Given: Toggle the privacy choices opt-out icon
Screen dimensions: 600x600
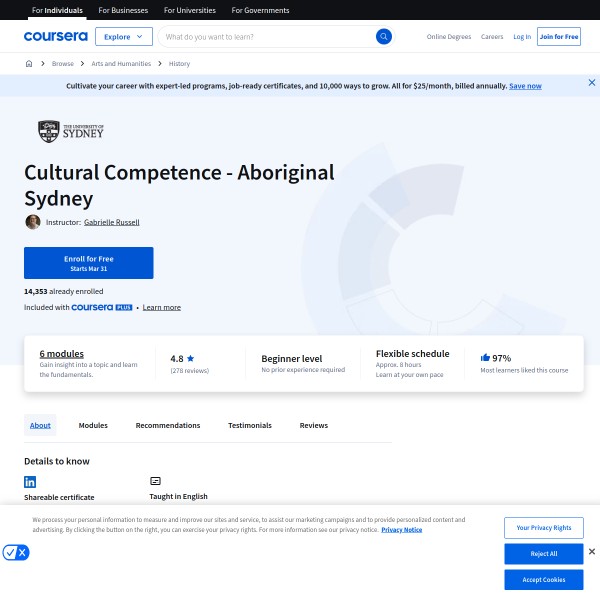Looking at the screenshot, I should (x=16, y=552).
